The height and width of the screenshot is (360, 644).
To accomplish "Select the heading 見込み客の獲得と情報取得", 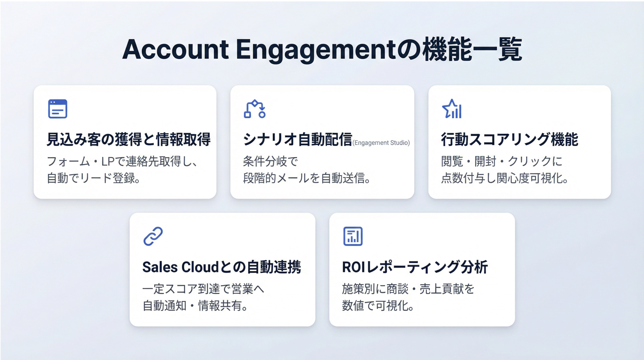I will click(129, 139).
